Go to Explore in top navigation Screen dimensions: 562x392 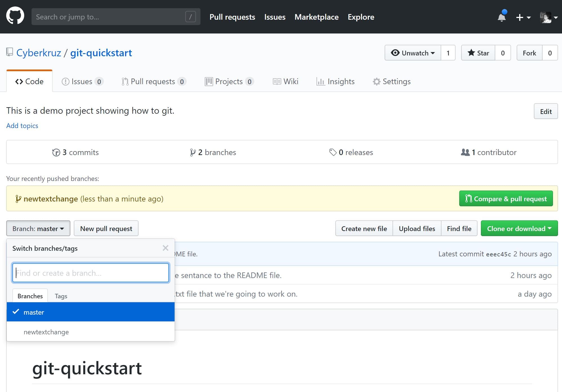pos(361,17)
